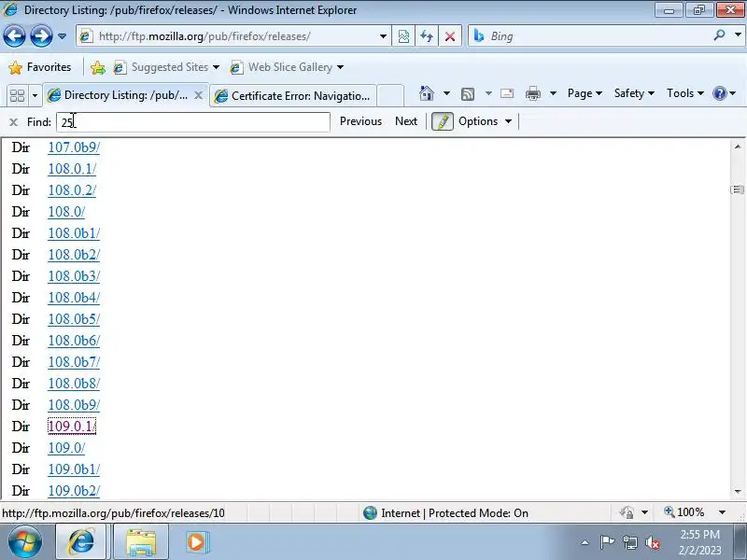Screen dimensions: 747x560
Task: Click the Internet security zone globe icon
Action: tap(370, 512)
